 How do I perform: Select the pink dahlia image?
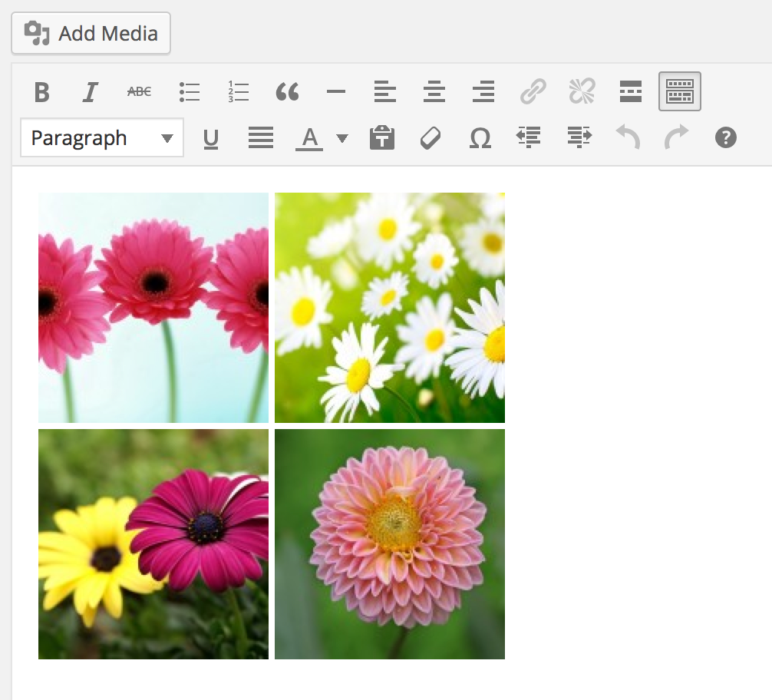click(x=390, y=543)
